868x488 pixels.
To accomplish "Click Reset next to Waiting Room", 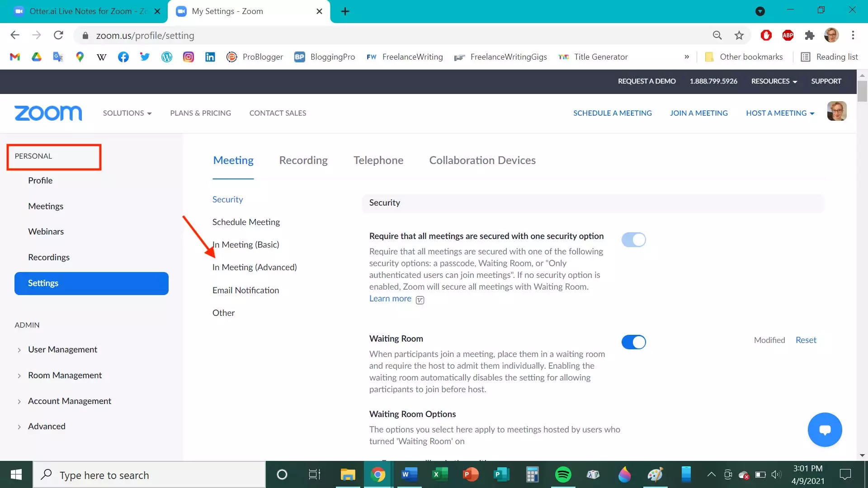I will coord(806,340).
